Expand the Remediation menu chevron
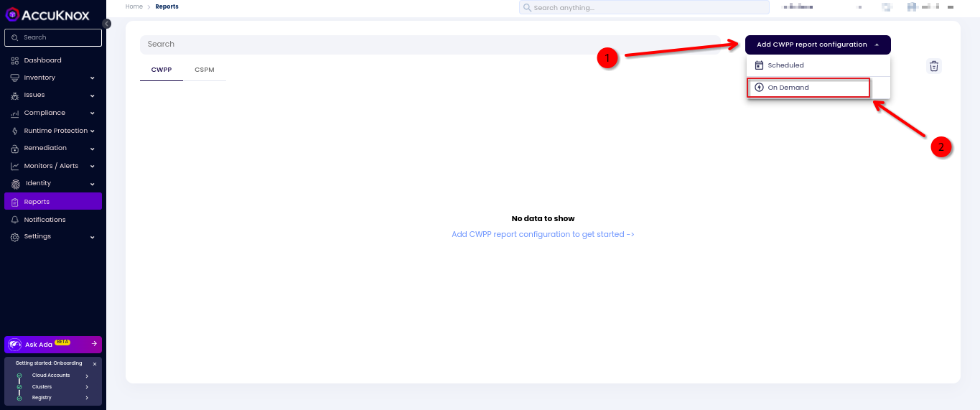The width and height of the screenshot is (980, 410). [x=93, y=149]
